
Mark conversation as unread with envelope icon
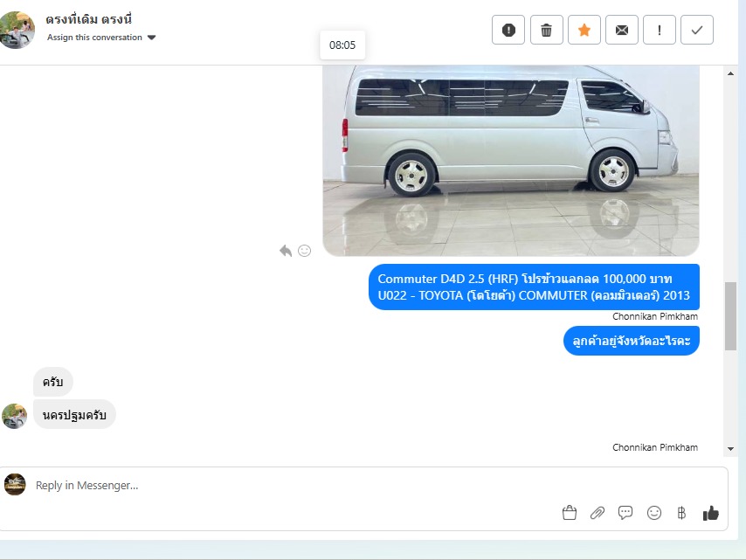(x=621, y=30)
